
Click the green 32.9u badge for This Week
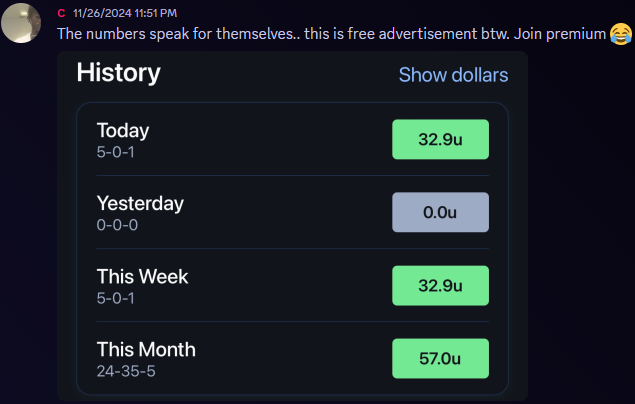click(440, 285)
